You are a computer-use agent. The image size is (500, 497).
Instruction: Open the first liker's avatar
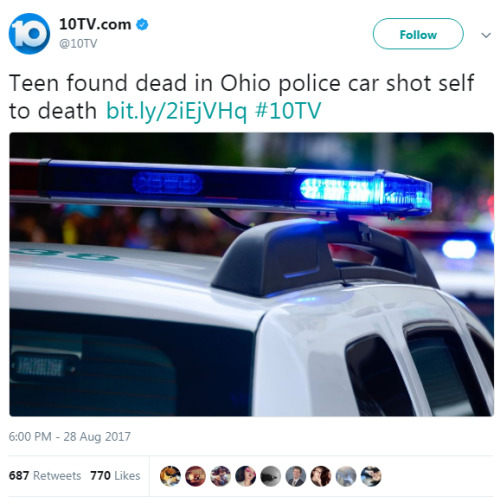click(170, 476)
